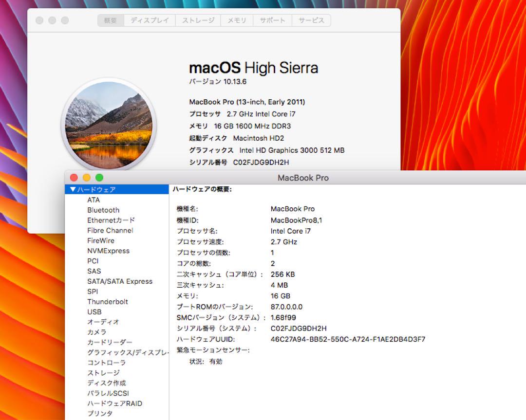The height and width of the screenshot is (420, 526).
Task: Select グラフィックス/ディスプレイ in the sidebar
Action: click(128, 352)
